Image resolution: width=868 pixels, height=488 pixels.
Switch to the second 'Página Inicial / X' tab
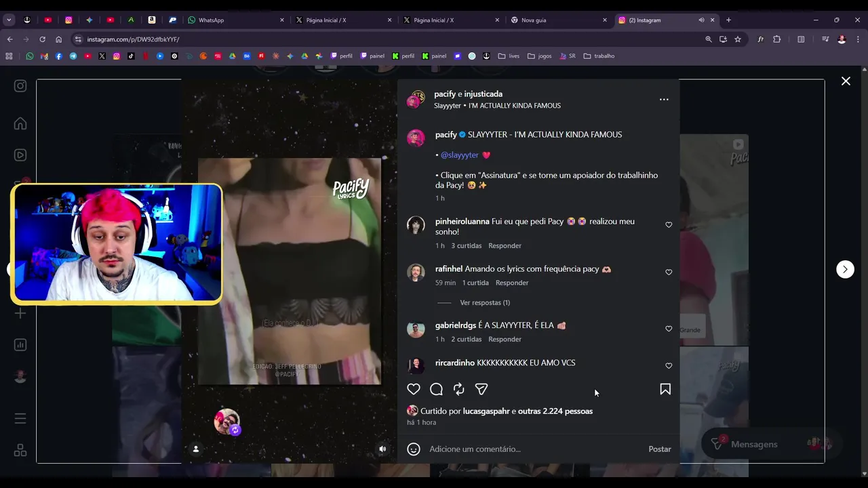point(451,20)
